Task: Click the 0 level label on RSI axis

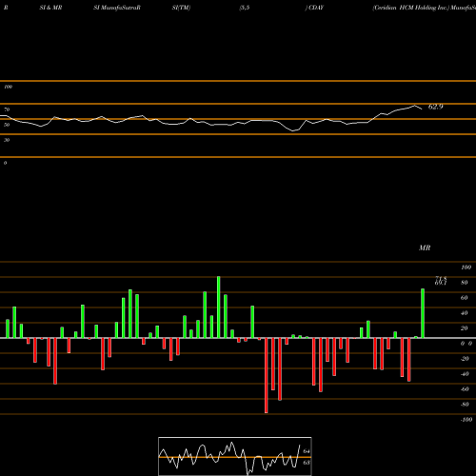Action: [x=5, y=163]
